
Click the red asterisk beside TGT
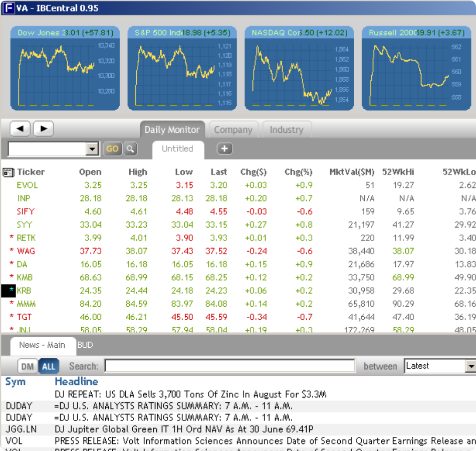tap(12, 316)
